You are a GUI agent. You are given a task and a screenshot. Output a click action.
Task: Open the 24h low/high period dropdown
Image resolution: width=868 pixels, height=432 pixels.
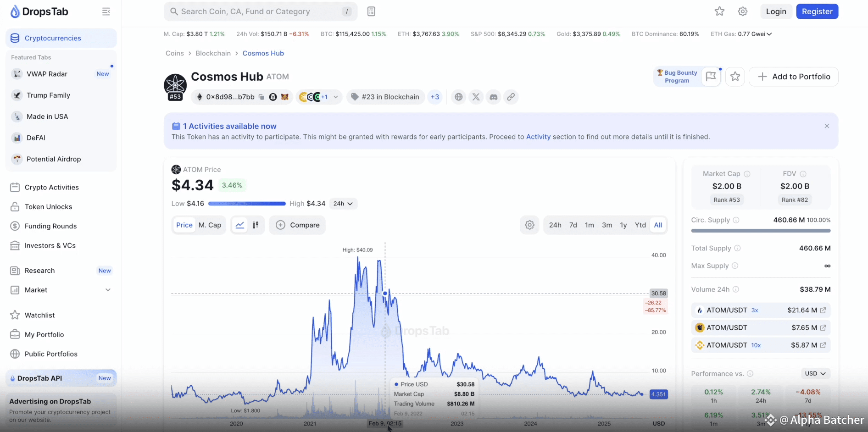(343, 204)
